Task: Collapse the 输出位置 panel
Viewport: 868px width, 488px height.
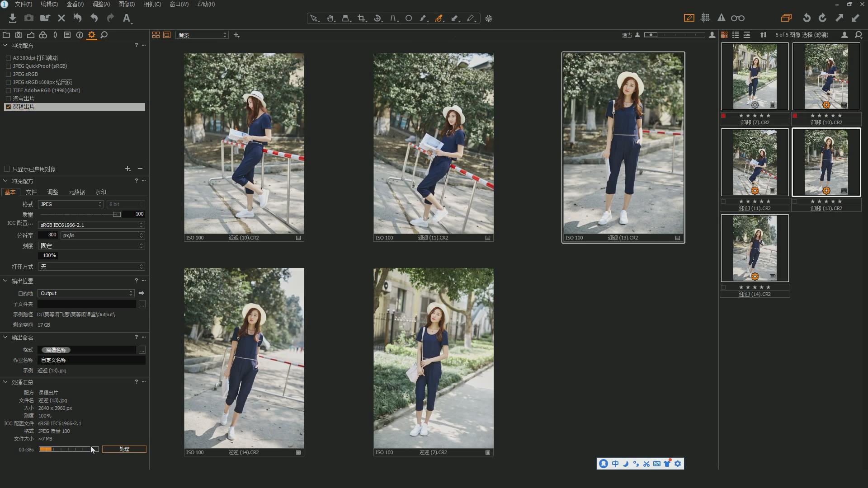Action: tap(5, 281)
